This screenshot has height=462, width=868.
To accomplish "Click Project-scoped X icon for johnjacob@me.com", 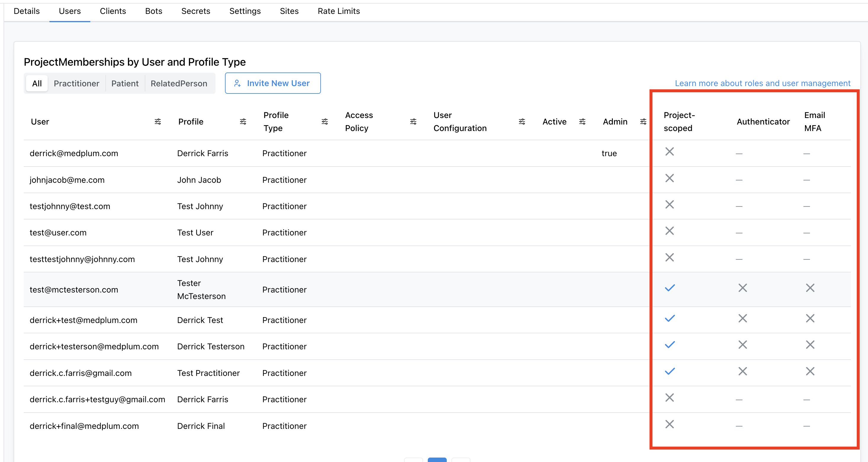I will coord(670,178).
